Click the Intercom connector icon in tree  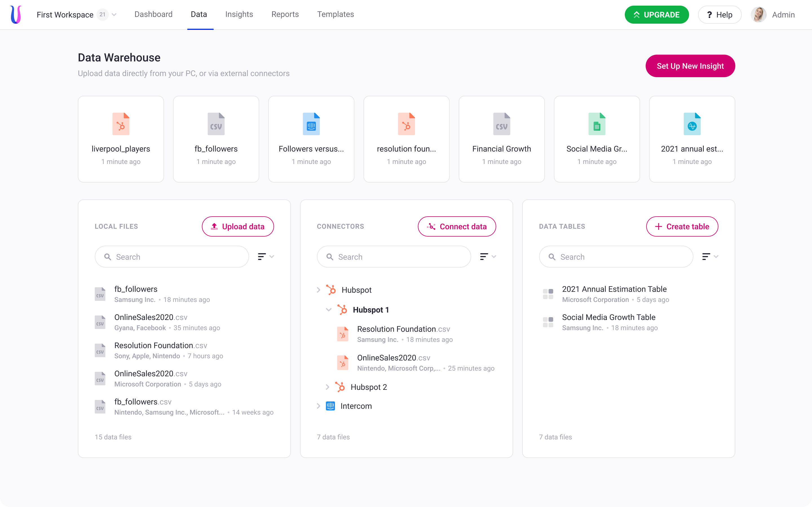coord(330,406)
